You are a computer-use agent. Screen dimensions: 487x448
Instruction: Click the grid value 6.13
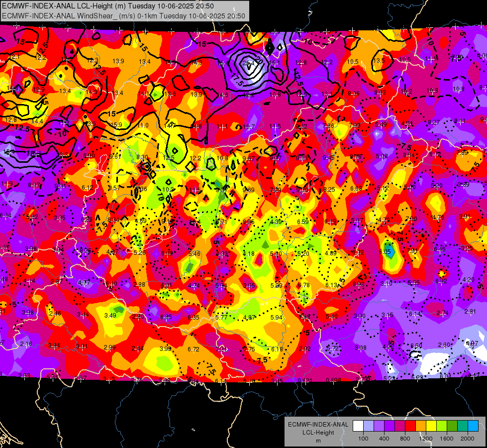point(331,285)
